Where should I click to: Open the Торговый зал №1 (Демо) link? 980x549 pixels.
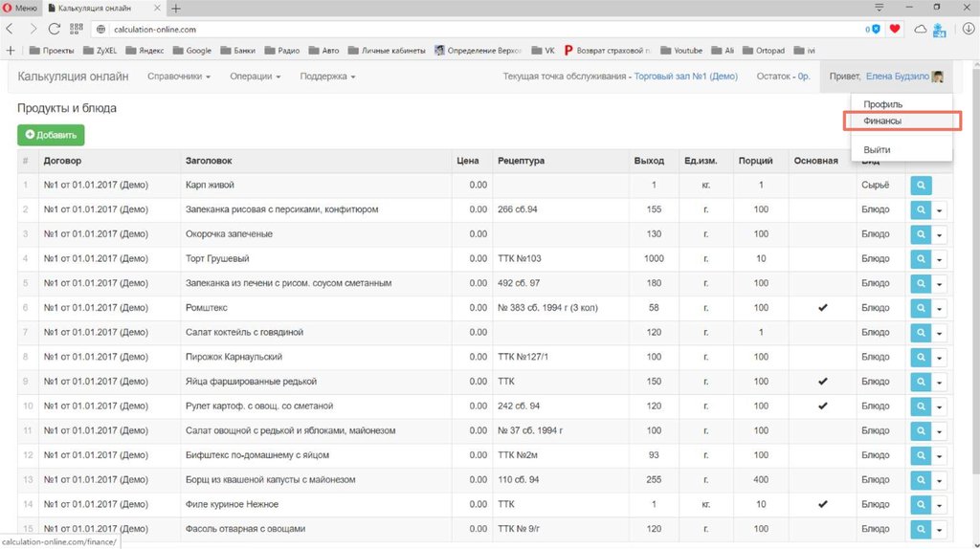(685, 77)
